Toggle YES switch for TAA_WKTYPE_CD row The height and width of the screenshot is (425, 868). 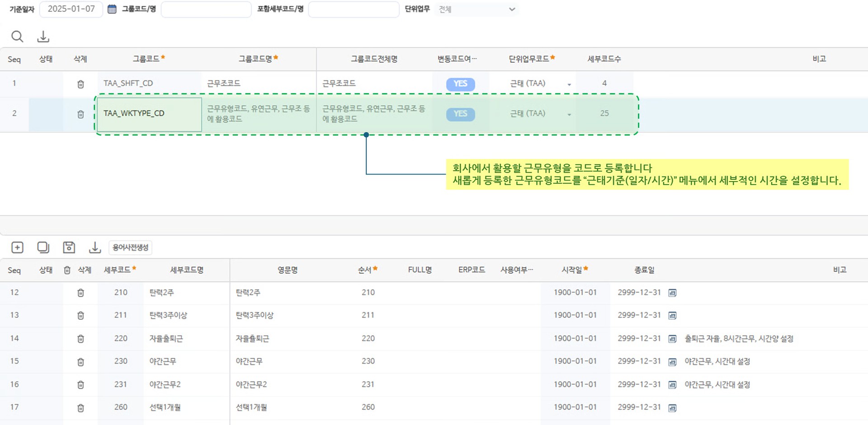460,114
